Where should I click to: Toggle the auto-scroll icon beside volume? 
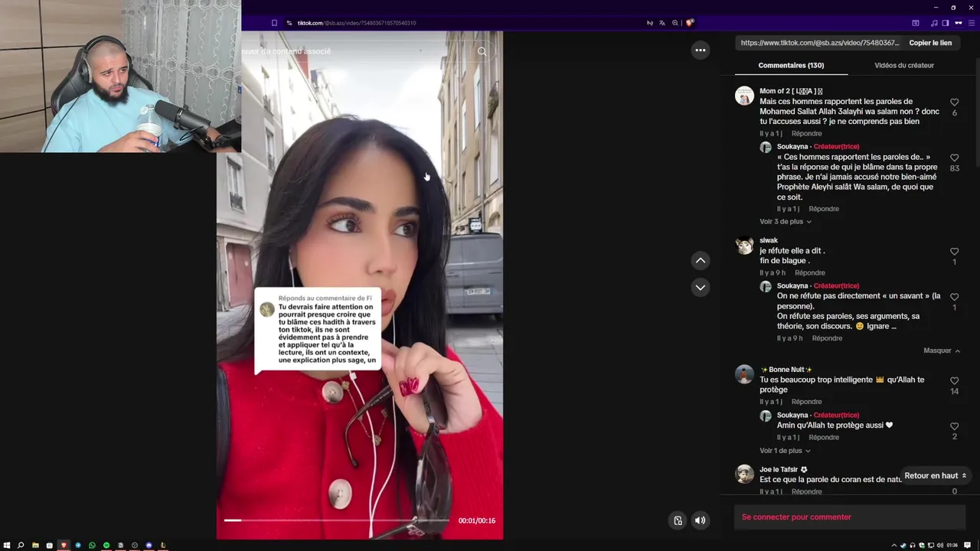(678, 520)
